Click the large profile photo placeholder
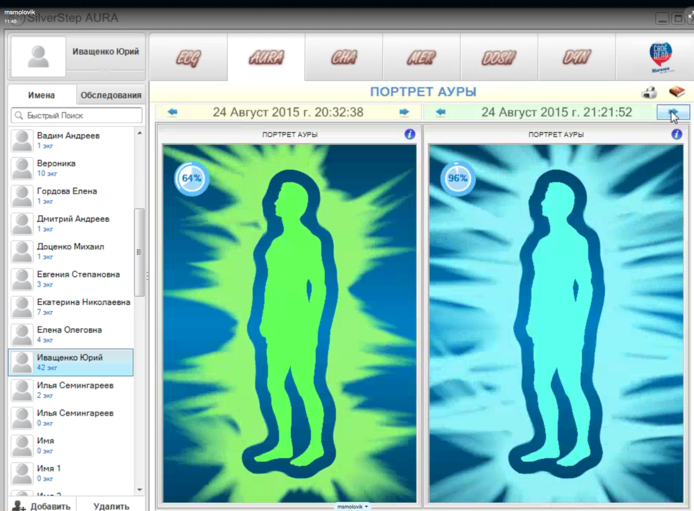This screenshot has width=694, height=511. [39, 57]
